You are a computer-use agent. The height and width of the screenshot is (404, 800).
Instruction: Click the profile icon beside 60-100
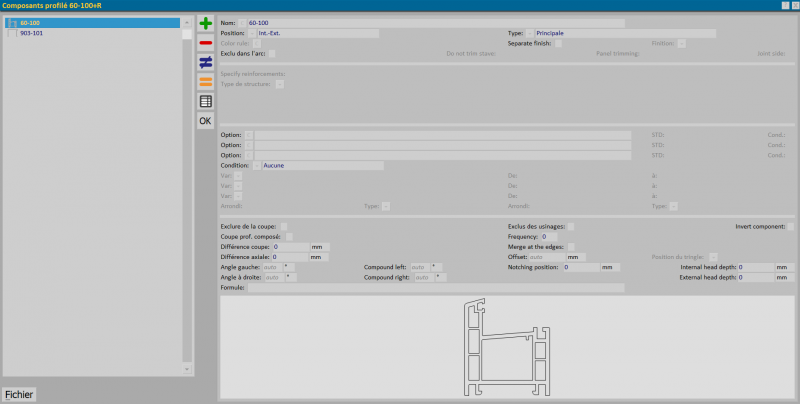(x=13, y=23)
